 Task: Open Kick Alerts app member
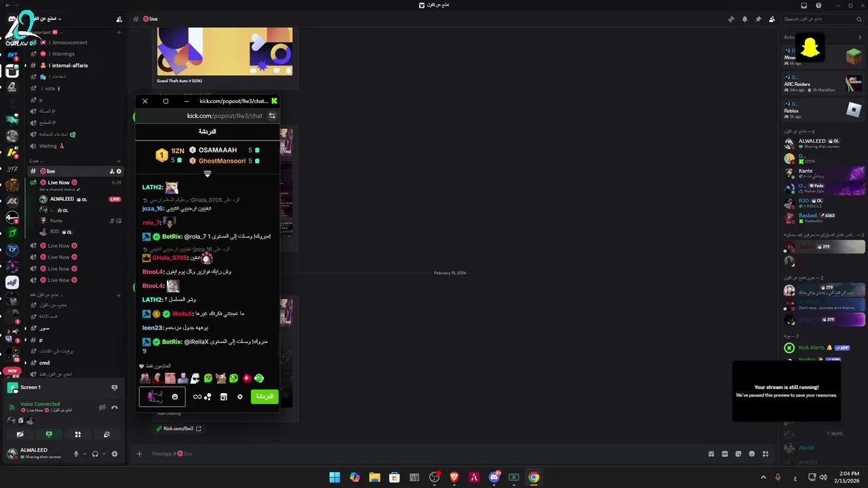pyautogui.click(x=823, y=348)
